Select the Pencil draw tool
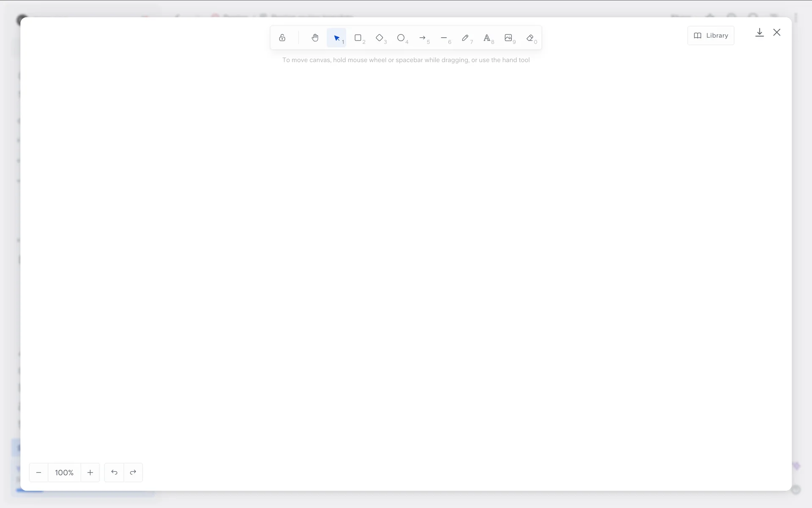This screenshot has height=508, width=812. tap(465, 38)
